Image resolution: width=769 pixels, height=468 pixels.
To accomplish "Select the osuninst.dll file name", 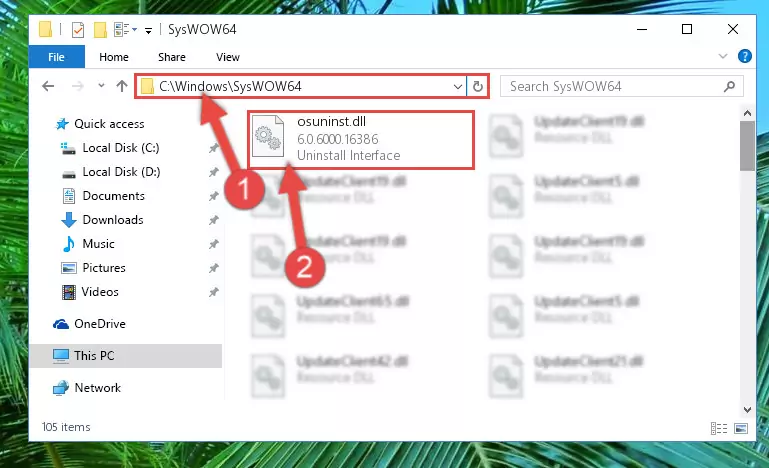I will (332, 121).
